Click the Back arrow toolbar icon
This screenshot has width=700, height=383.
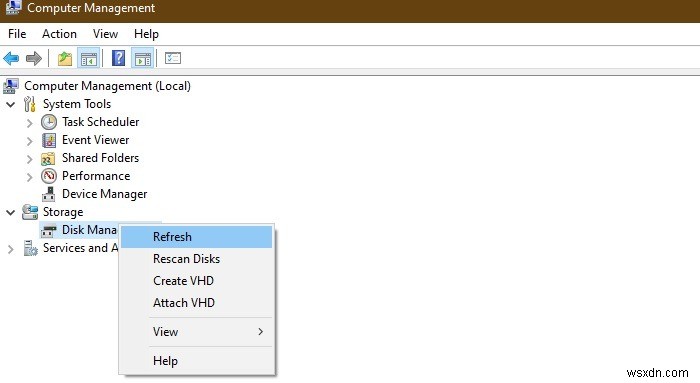tap(11, 58)
